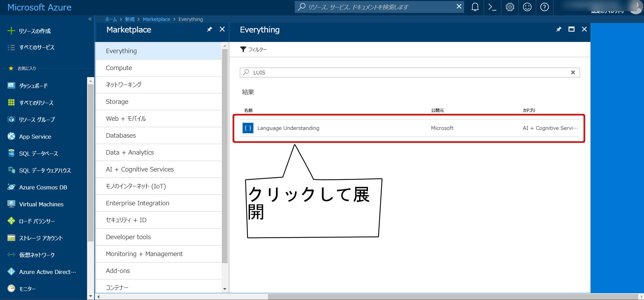Close the Marketplace blade
644x300 pixels.
222,29
